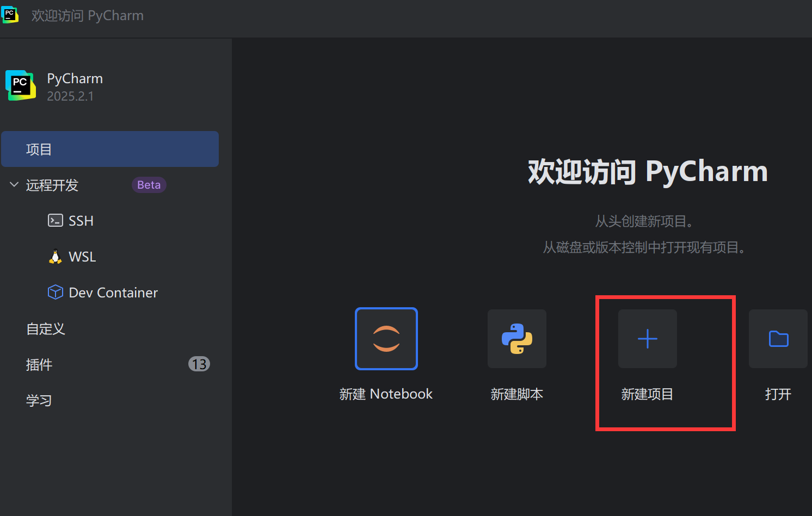Select the Dev Container entry
The width and height of the screenshot is (812, 516).
coord(113,293)
